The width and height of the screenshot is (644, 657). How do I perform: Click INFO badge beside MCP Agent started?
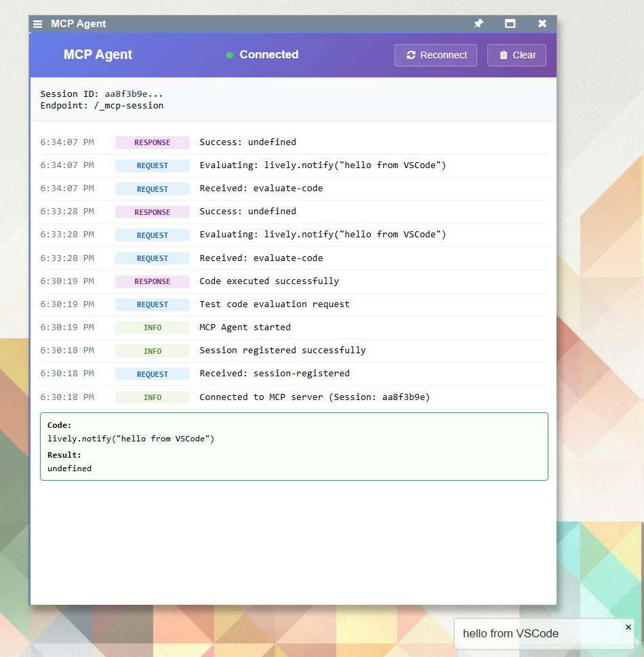coord(153,327)
